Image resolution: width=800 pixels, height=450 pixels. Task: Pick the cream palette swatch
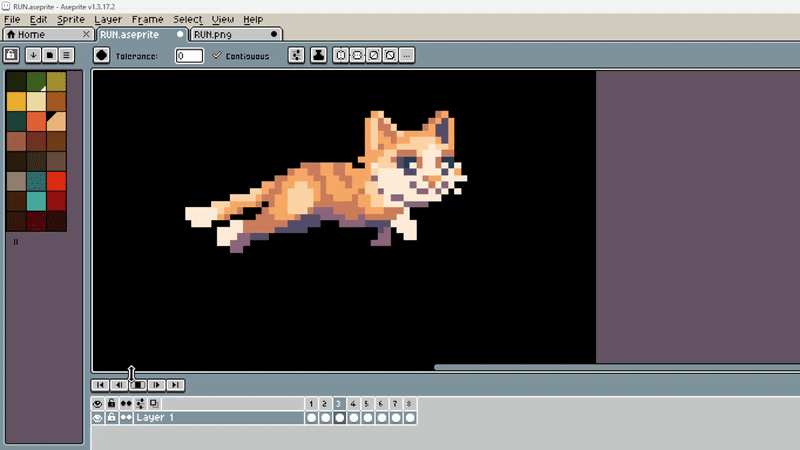(x=36, y=101)
